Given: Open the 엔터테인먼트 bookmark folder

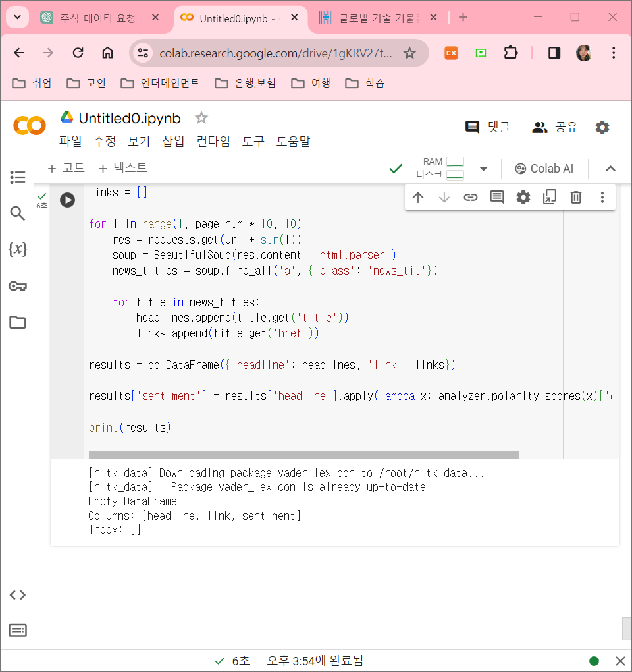Looking at the screenshot, I should click(x=160, y=83).
